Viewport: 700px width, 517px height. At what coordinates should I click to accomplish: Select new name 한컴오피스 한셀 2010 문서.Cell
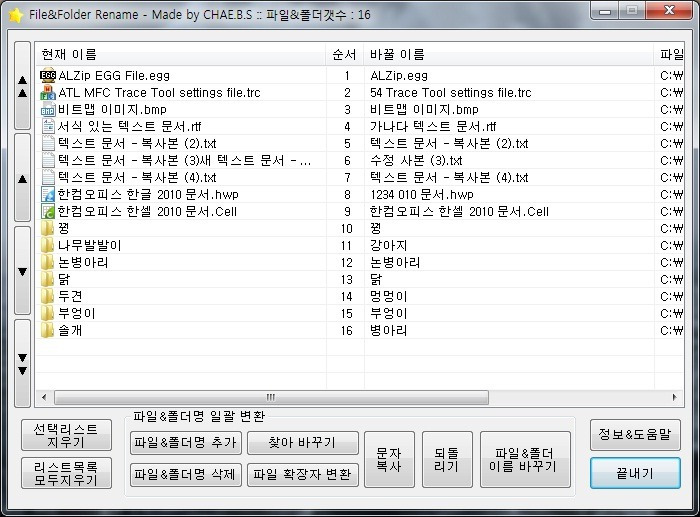click(459, 212)
